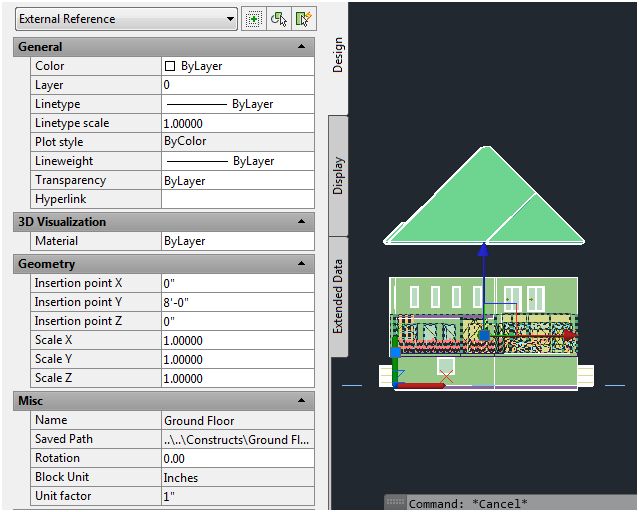Image resolution: width=639 pixels, height=512 pixels.
Task: Click the red X marker on ground floor
Action: (x=447, y=377)
